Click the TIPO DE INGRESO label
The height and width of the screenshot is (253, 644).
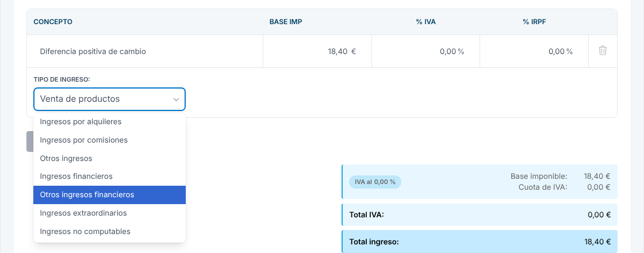click(62, 79)
